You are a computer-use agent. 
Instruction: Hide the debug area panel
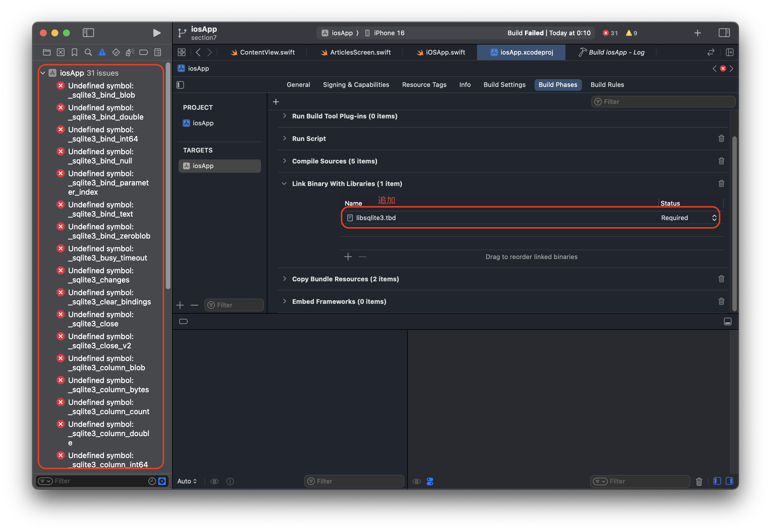coord(728,322)
